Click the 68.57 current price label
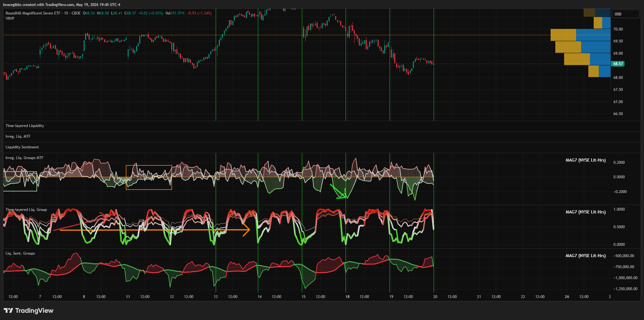The image size is (644, 320). pos(618,64)
